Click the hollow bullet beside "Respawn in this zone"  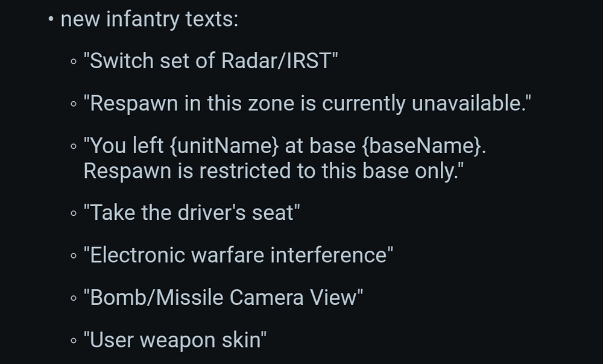pos(74,104)
